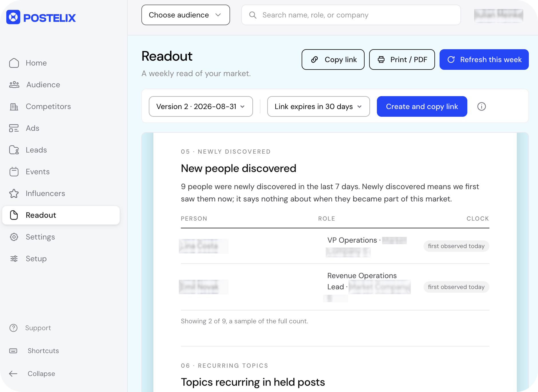Image resolution: width=538 pixels, height=392 pixels.
Task: Open the Events menu label
Action: point(38,172)
